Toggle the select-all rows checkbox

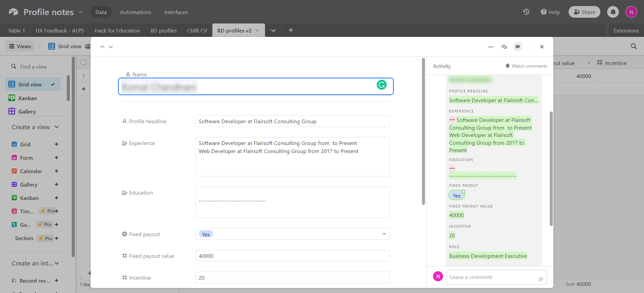83,62
